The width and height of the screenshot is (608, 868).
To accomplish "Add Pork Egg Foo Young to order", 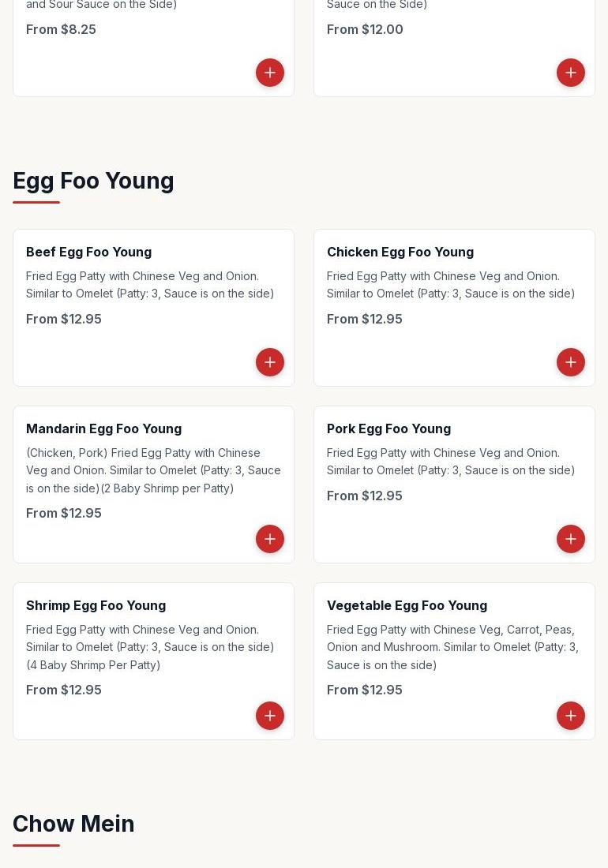I will tap(570, 539).
